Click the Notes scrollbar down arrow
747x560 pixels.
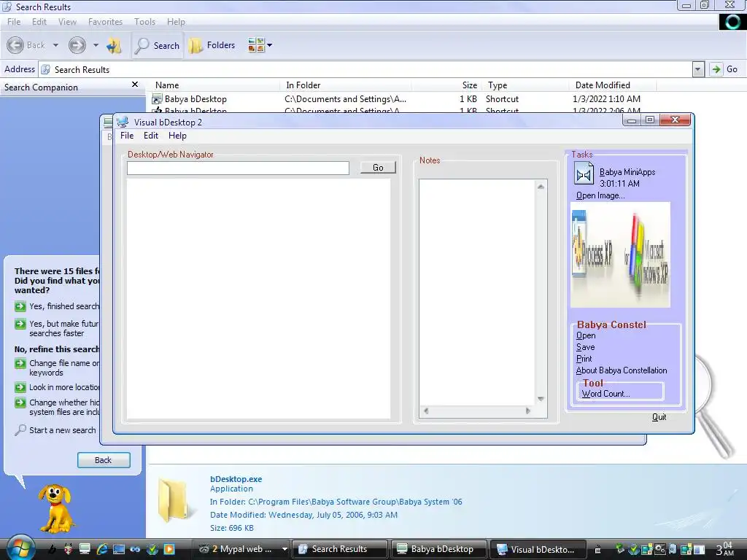pyautogui.click(x=541, y=399)
